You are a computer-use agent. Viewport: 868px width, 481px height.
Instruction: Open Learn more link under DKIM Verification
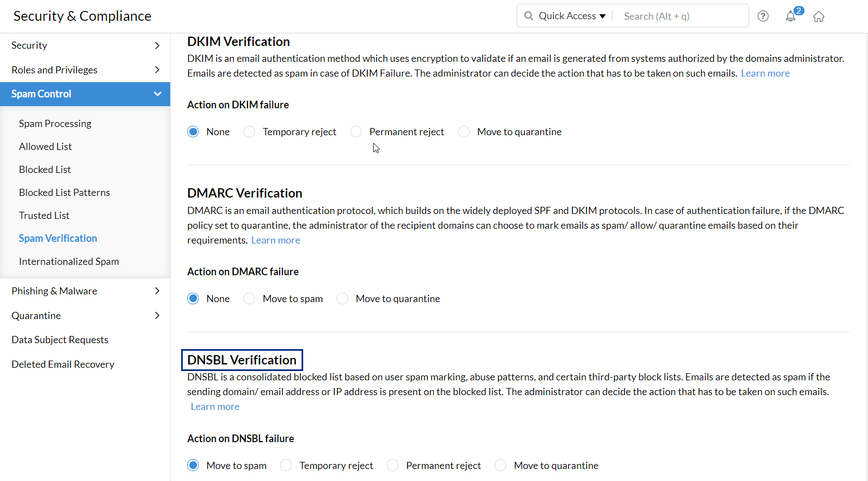point(765,73)
